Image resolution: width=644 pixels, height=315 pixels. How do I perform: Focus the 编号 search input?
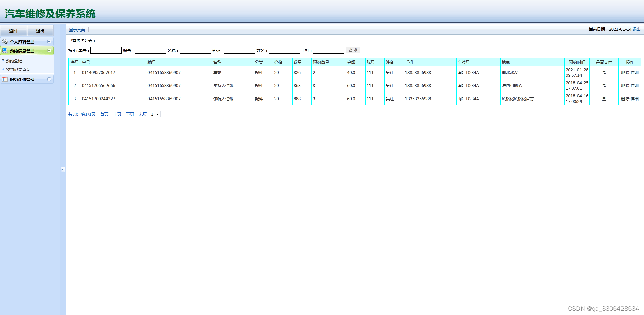tap(151, 50)
